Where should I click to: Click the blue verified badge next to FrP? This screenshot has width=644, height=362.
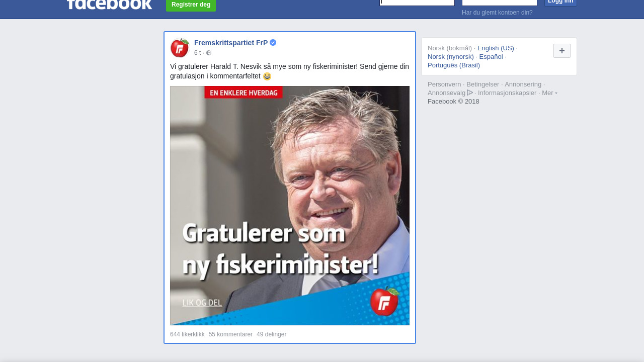coord(273,43)
